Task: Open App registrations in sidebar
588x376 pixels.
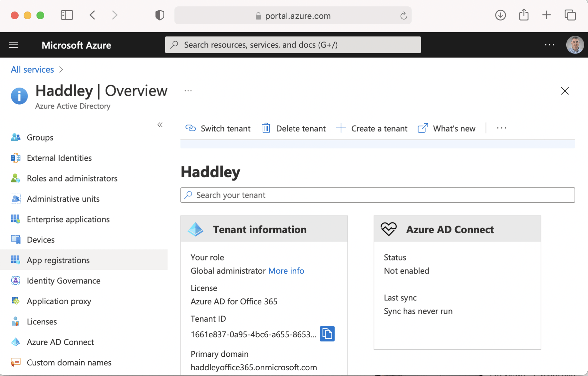Action: point(58,260)
